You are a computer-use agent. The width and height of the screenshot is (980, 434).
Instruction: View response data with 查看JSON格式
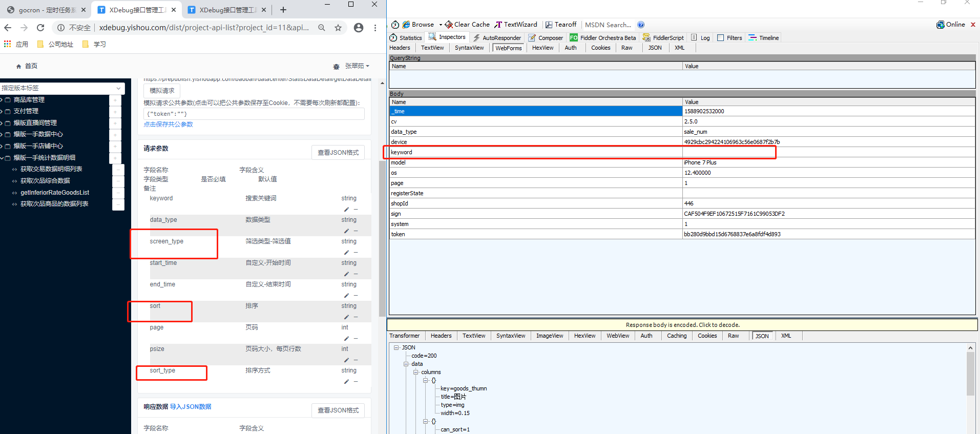pos(338,410)
